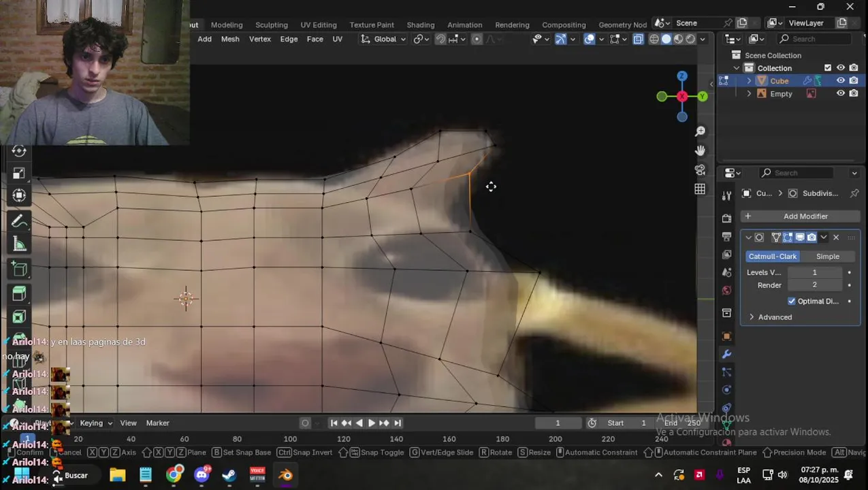Click the pan hand viewport gizmo
This screenshot has height=490, width=868.
coord(700,150)
